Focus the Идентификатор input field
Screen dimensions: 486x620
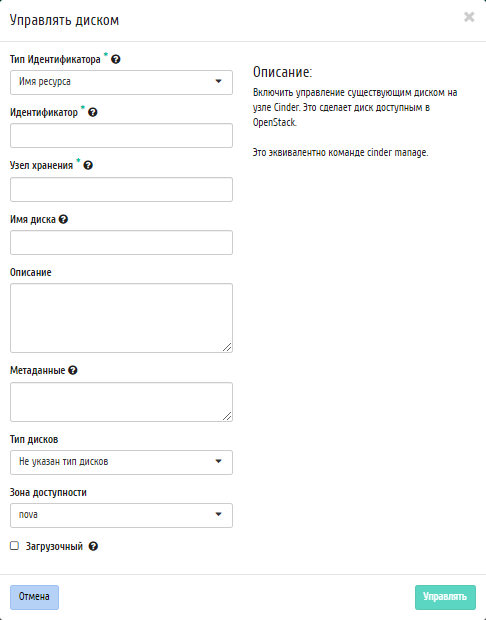(x=121, y=136)
